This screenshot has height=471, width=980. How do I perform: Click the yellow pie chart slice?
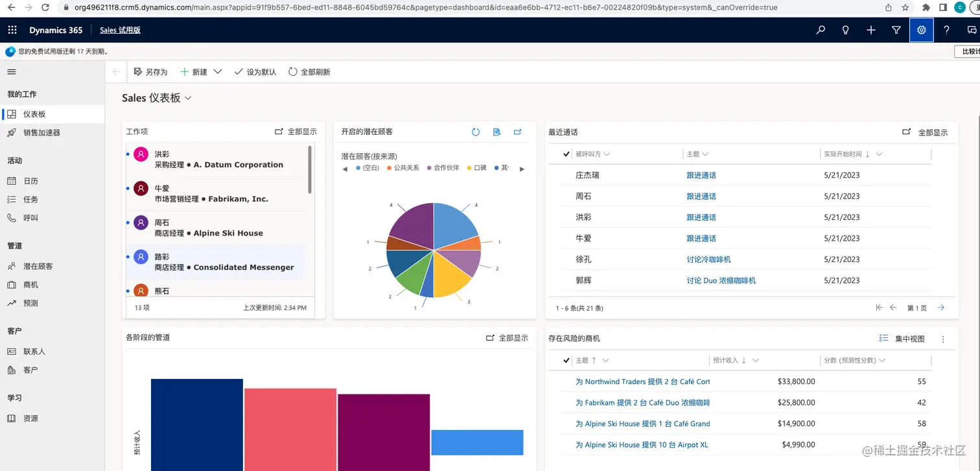451,272
